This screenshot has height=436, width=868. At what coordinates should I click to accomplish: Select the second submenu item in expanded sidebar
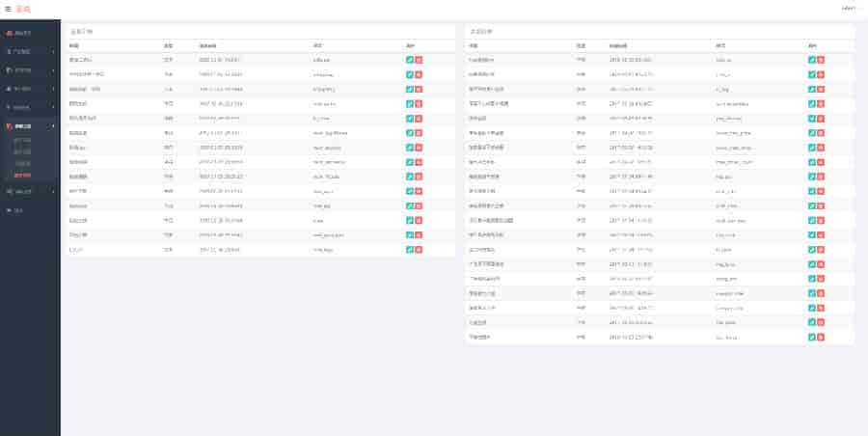coord(23,151)
